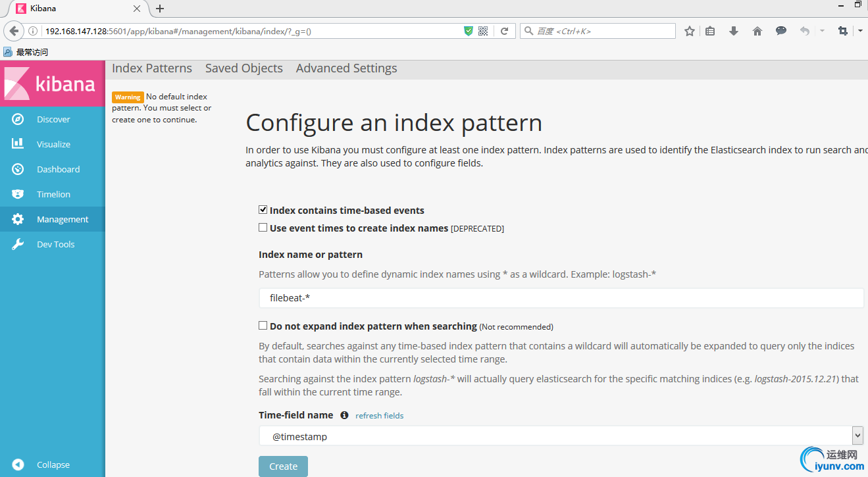
Task: Click the site information icon in the address bar
Action: click(33, 31)
